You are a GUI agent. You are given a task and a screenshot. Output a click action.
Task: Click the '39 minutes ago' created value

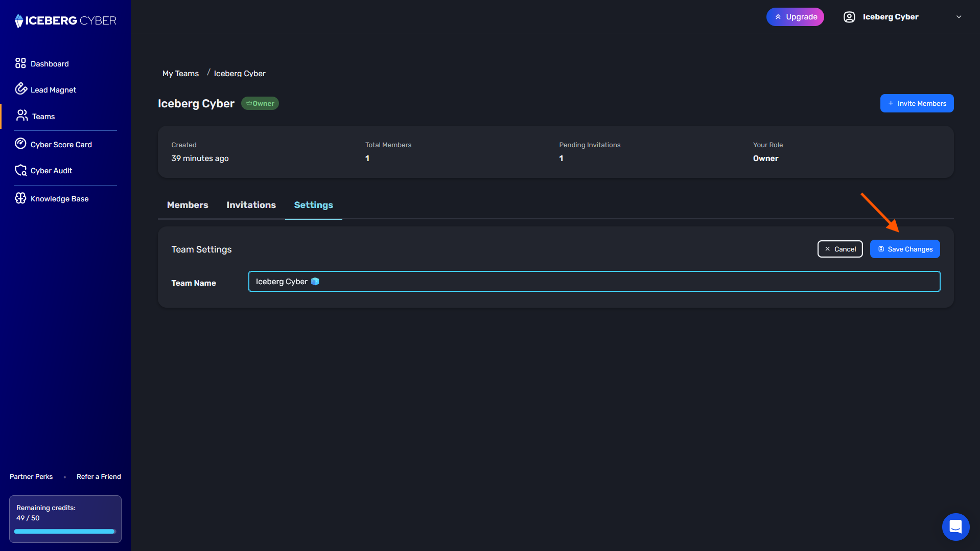point(200,158)
